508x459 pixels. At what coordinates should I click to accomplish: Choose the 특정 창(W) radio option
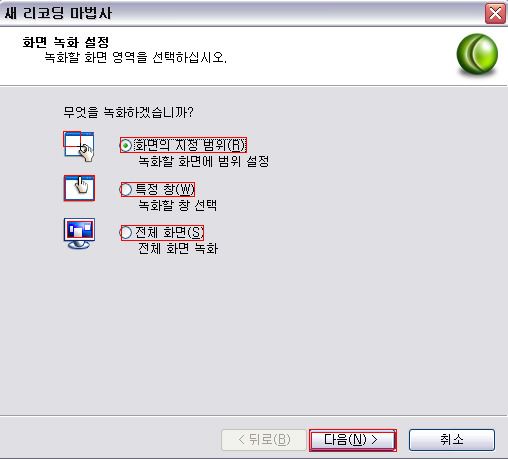click(157, 189)
